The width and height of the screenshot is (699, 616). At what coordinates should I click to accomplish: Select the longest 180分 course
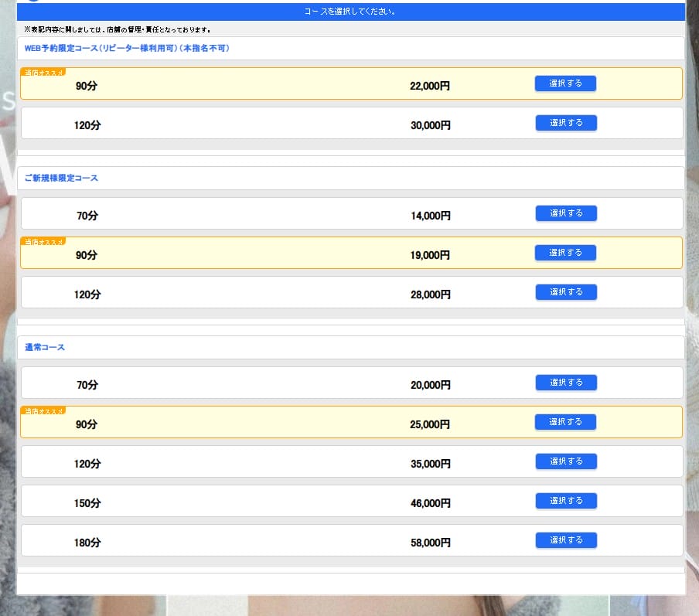565,539
